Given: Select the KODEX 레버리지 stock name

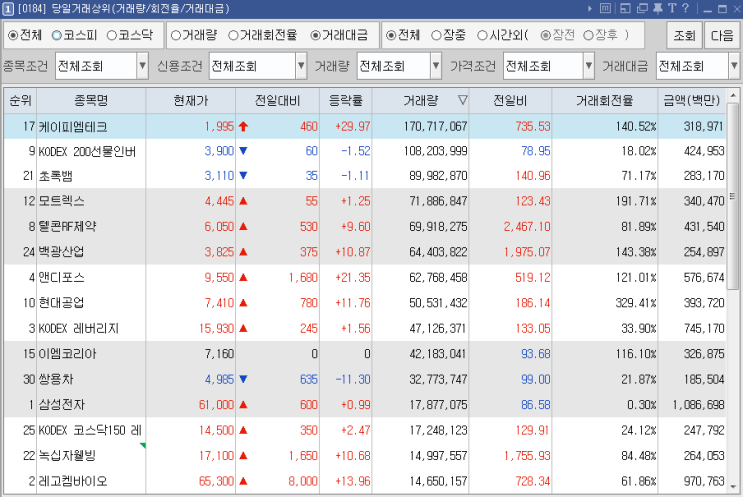Looking at the screenshot, I should pyautogui.click(x=79, y=328).
